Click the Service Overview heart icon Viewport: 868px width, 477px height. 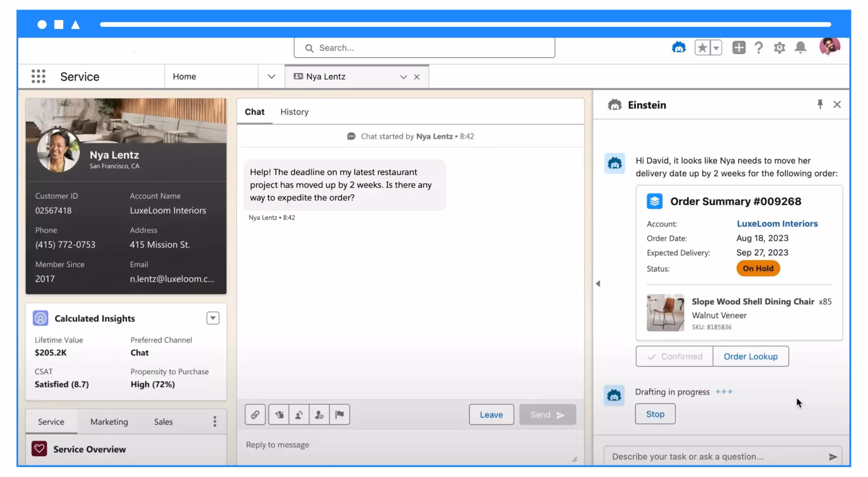39,449
